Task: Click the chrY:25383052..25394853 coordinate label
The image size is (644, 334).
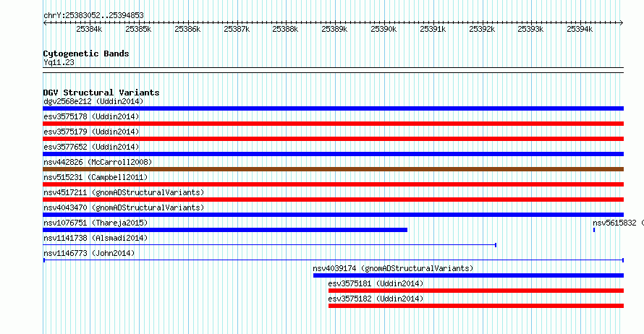Action: point(93,16)
